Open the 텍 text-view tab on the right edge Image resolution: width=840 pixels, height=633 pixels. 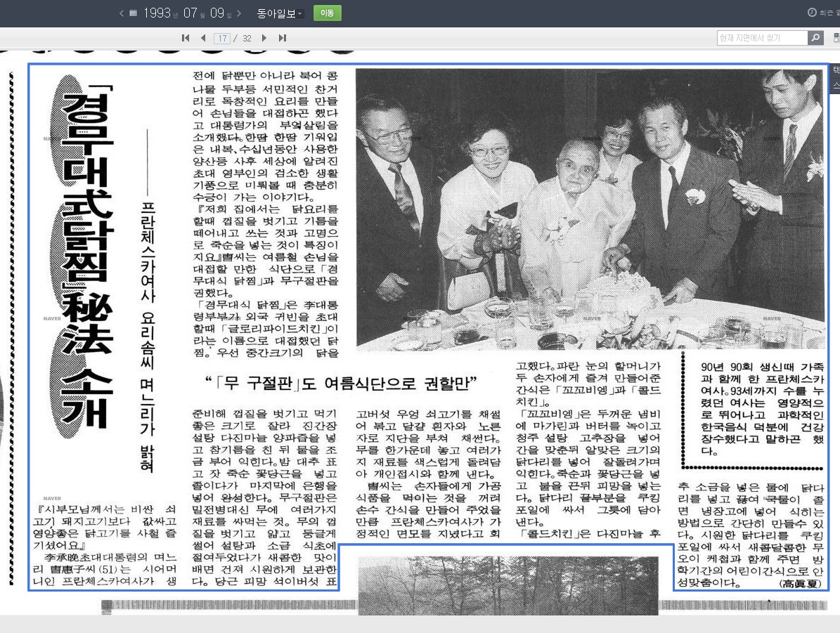pos(836,71)
